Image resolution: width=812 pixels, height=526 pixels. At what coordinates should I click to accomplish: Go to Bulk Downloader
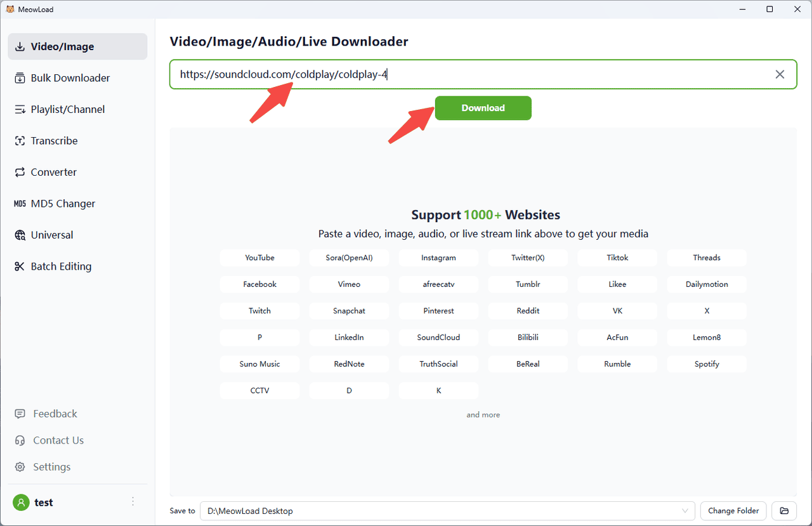point(70,78)
